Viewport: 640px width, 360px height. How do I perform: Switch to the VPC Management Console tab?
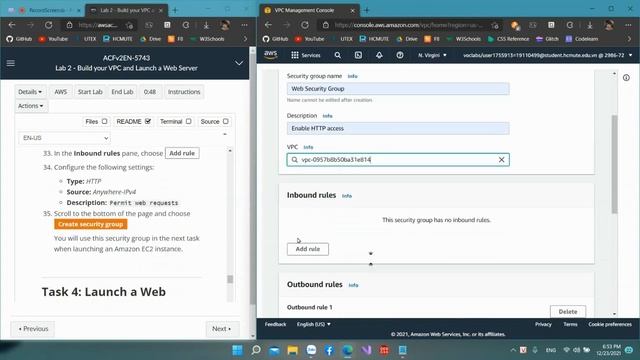tap(309, 10)
